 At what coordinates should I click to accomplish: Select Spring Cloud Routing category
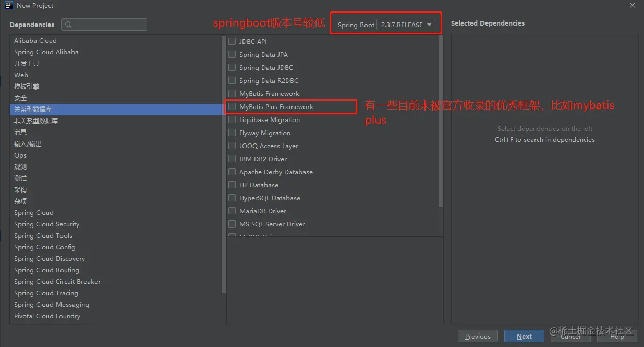tap(116, 270)
